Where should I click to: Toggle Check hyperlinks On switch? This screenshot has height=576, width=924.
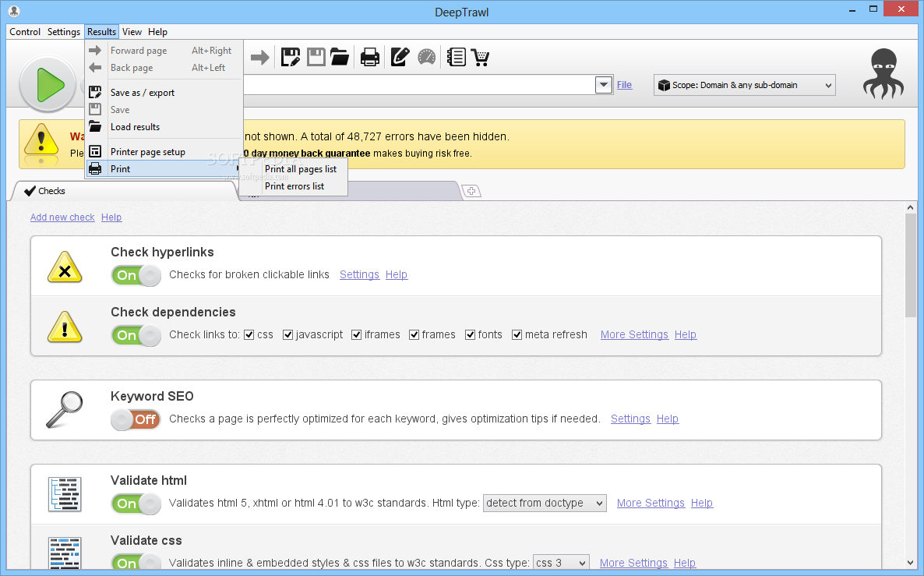(136, 275)
